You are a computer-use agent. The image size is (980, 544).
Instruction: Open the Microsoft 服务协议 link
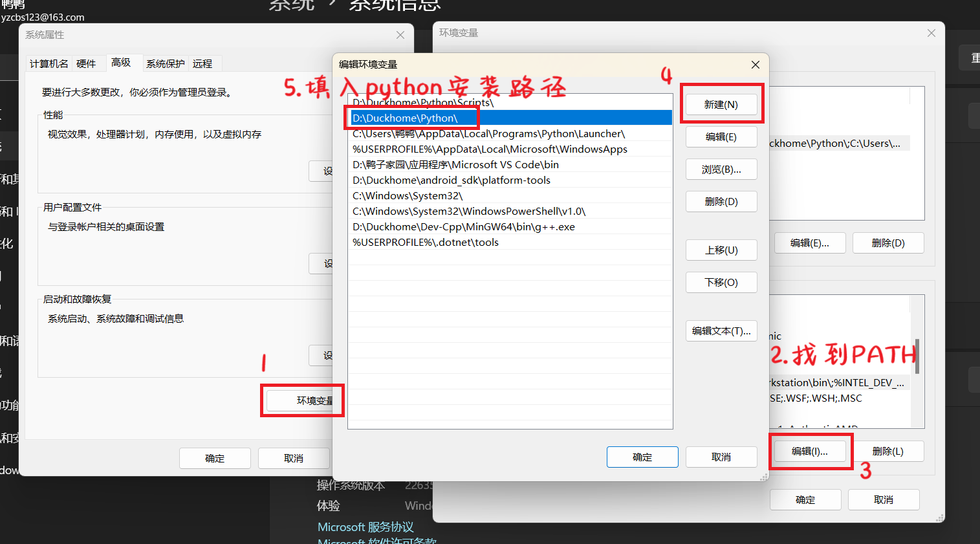pyautogui.click(x=365, y=527)
